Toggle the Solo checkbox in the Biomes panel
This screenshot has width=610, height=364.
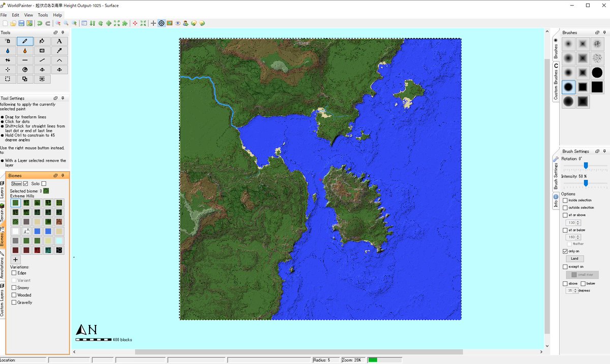pos(44,183)
